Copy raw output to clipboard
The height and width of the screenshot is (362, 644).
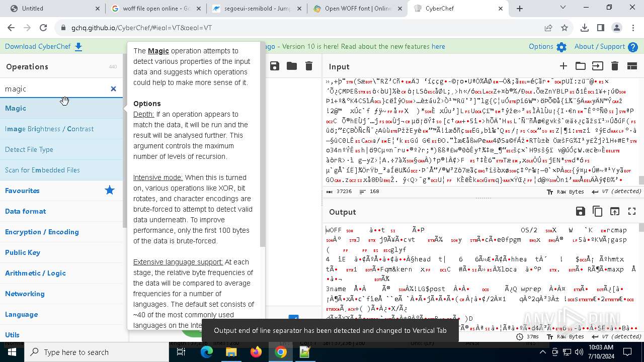coord(598,211)
